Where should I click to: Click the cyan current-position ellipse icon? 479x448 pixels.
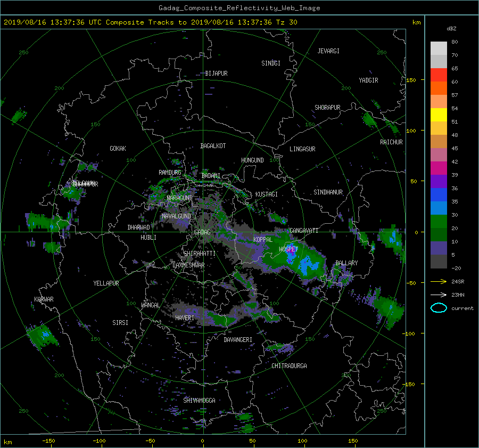coord(439,308)
